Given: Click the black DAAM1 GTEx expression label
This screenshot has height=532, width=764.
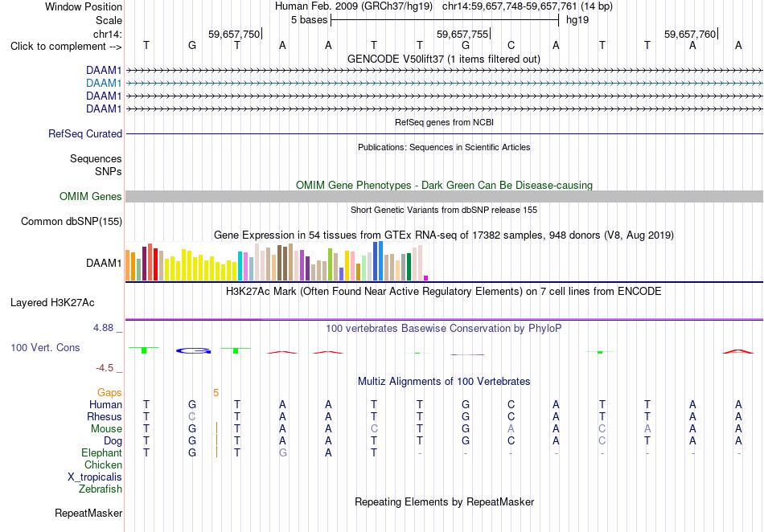Looking at the screenshot, I should [x=104, y=264].
